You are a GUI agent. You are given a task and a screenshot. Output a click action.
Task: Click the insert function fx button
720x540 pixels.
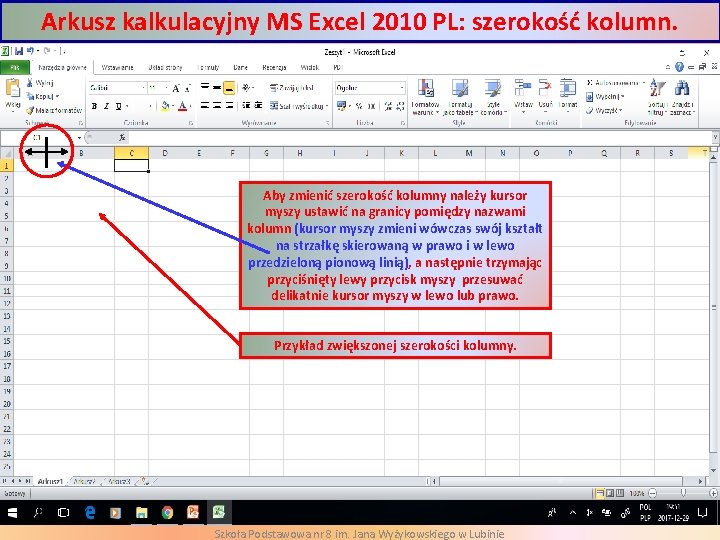click(122, 137)
